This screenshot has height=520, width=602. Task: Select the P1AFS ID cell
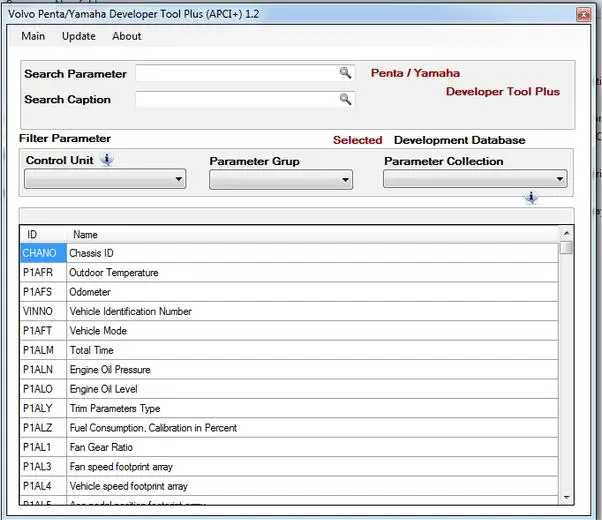[43, 292]
